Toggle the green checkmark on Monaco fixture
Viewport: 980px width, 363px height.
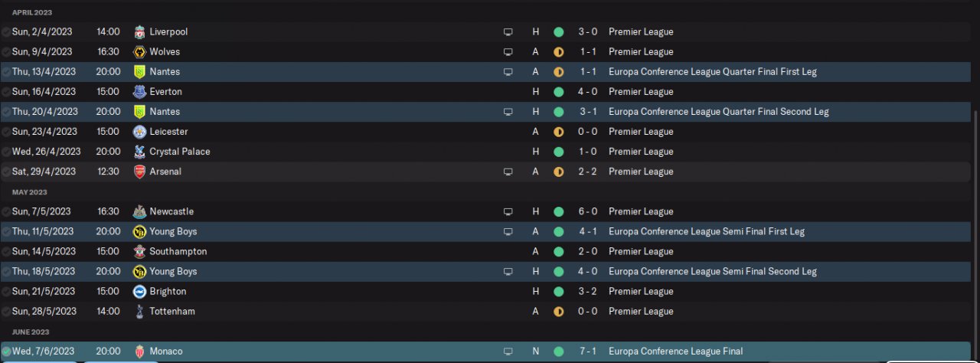tap(6, 352)
